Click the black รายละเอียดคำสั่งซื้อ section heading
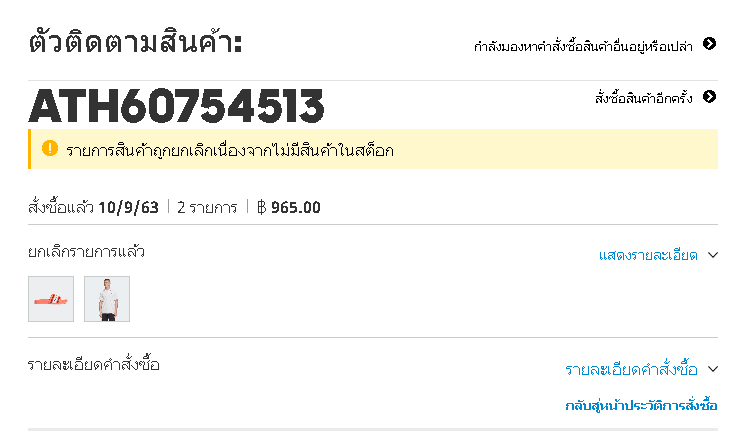 [93, 364]
